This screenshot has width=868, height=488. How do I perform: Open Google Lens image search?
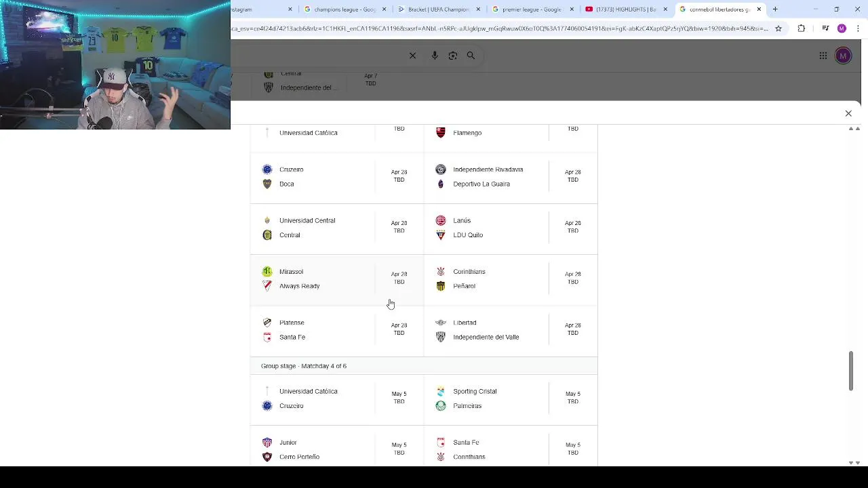[453, 56]
